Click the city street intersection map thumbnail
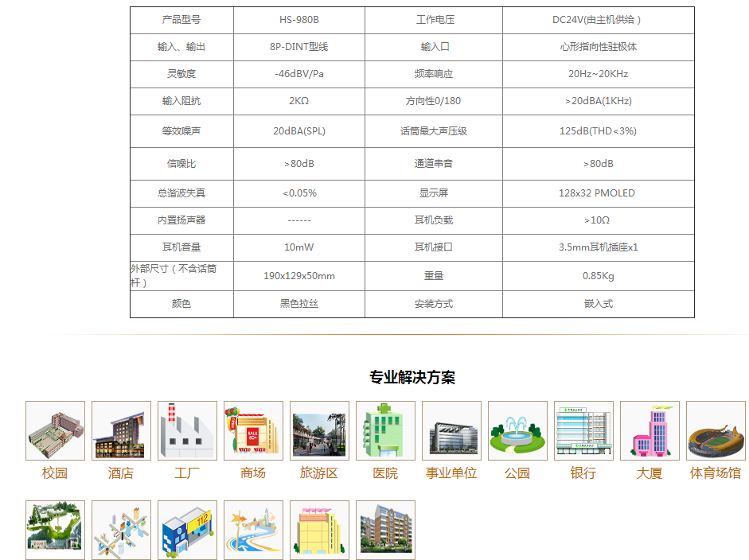This screenshot has width=749, height=560. click(x=121, y=529)
